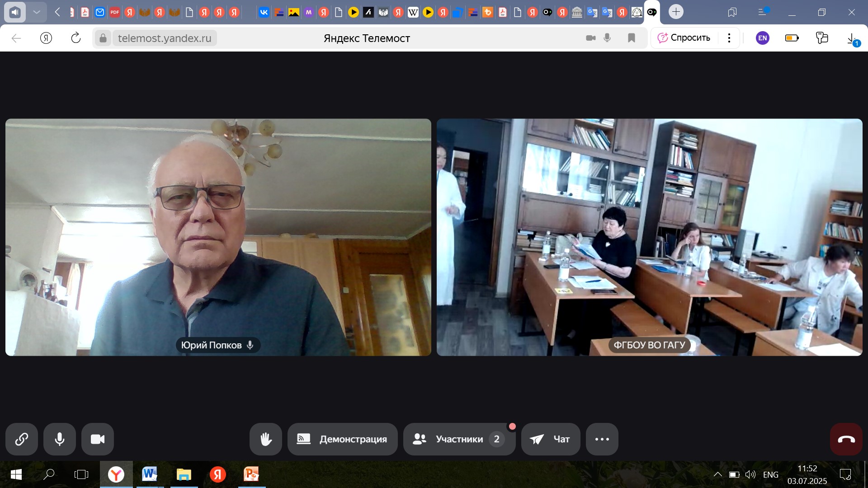Select Юрий Попков video tile
This screenshot has height=488, width=868.
tap(218, 237)
